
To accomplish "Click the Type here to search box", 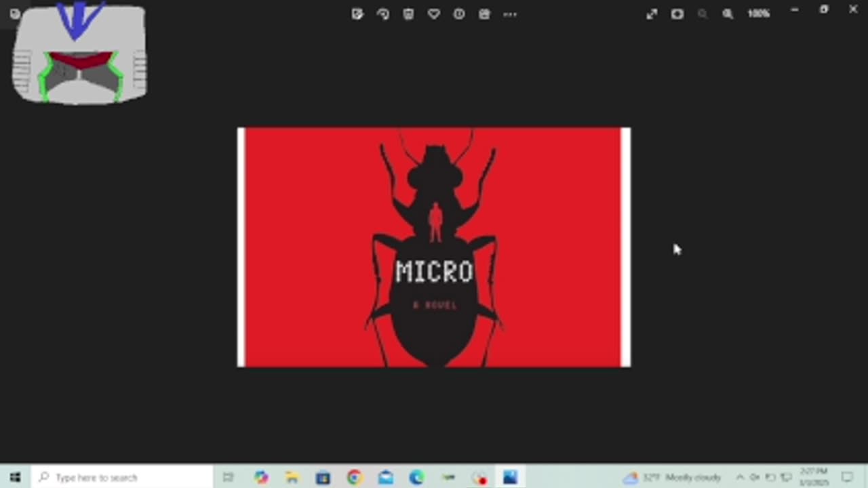I will [122, 477].
